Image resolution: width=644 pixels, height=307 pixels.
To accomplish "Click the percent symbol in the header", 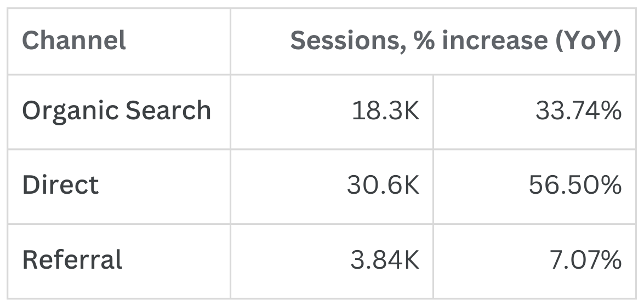I will coord(424,41).
